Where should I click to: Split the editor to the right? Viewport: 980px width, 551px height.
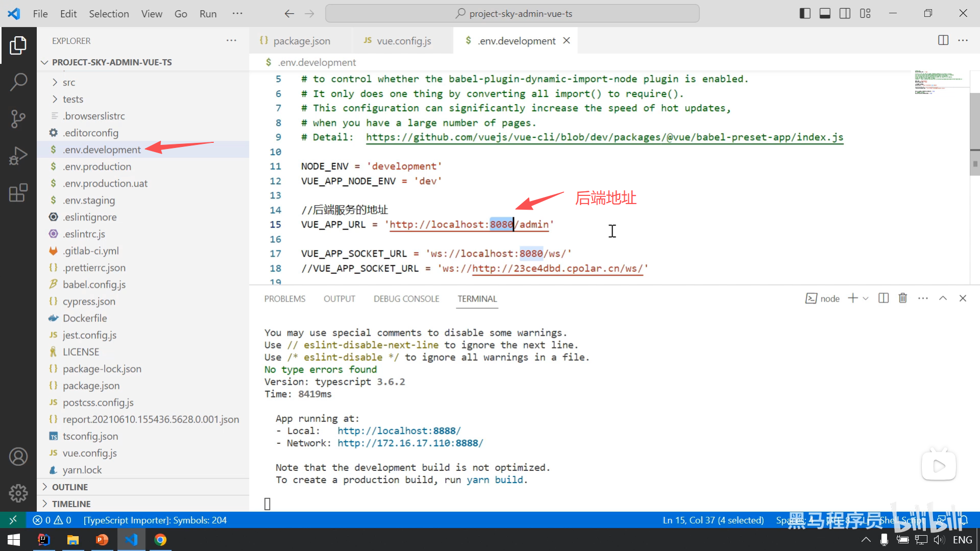[943, 40]
